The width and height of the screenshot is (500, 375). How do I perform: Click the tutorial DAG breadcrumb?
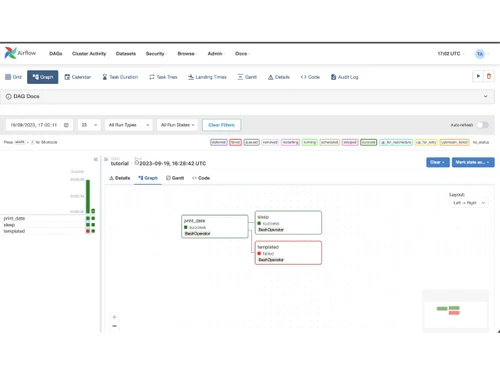point(120,163)
